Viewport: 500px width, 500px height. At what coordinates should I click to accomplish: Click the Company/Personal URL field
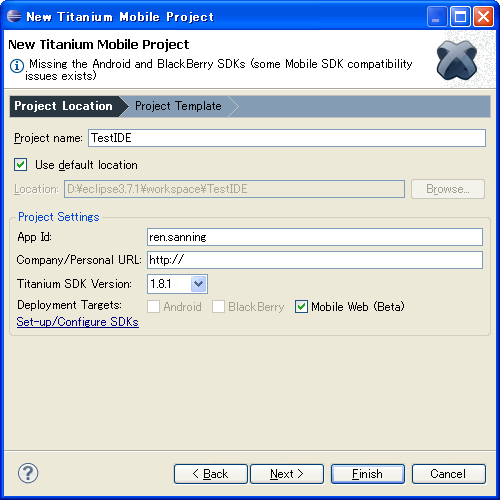pos(315,260)
